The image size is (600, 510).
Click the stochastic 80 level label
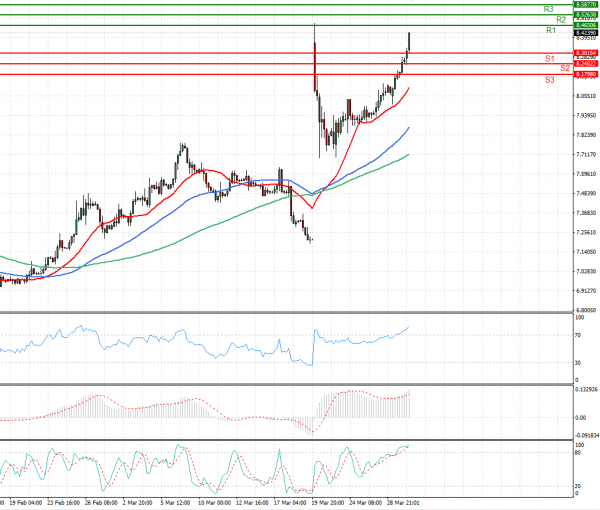click(578, 453)
